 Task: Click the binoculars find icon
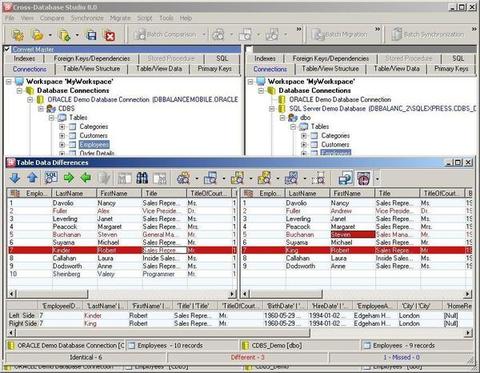point(142,178)
